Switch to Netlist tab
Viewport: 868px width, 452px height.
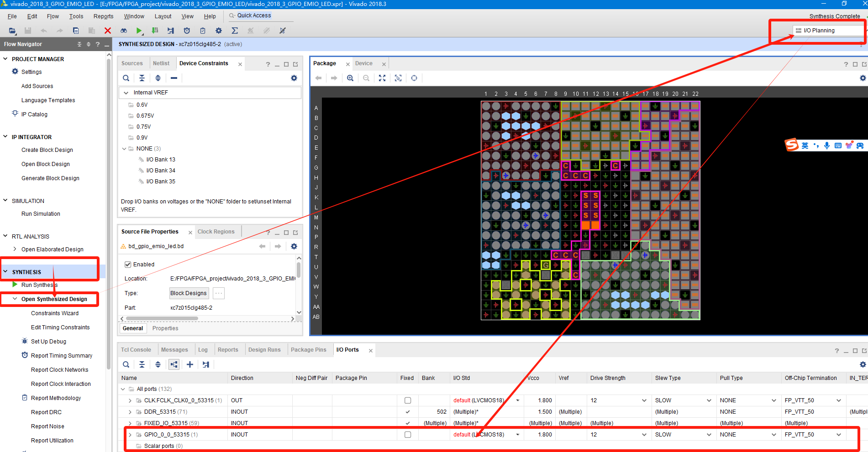coord(161,63)
